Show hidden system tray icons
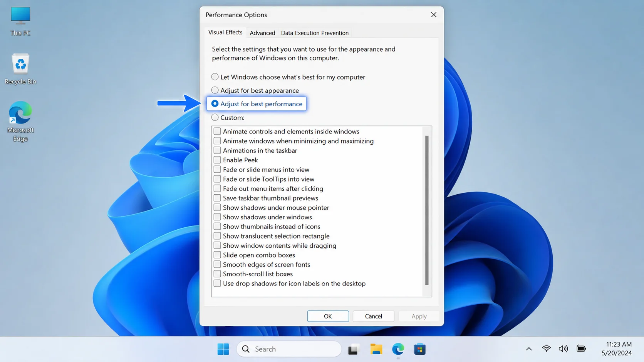The image size is (644, 362). [x=529, y=349]
